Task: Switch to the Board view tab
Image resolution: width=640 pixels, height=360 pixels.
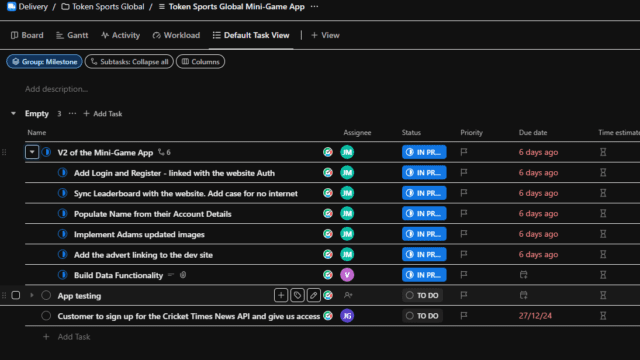Action: click(27, 36)
